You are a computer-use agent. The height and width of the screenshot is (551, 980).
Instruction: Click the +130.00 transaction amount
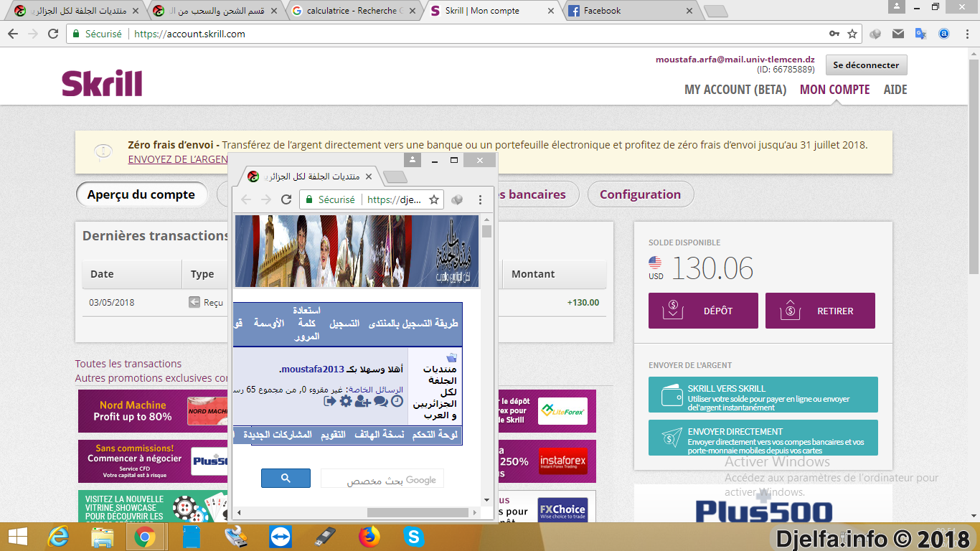pyautogui.click(x=583, y=303)
